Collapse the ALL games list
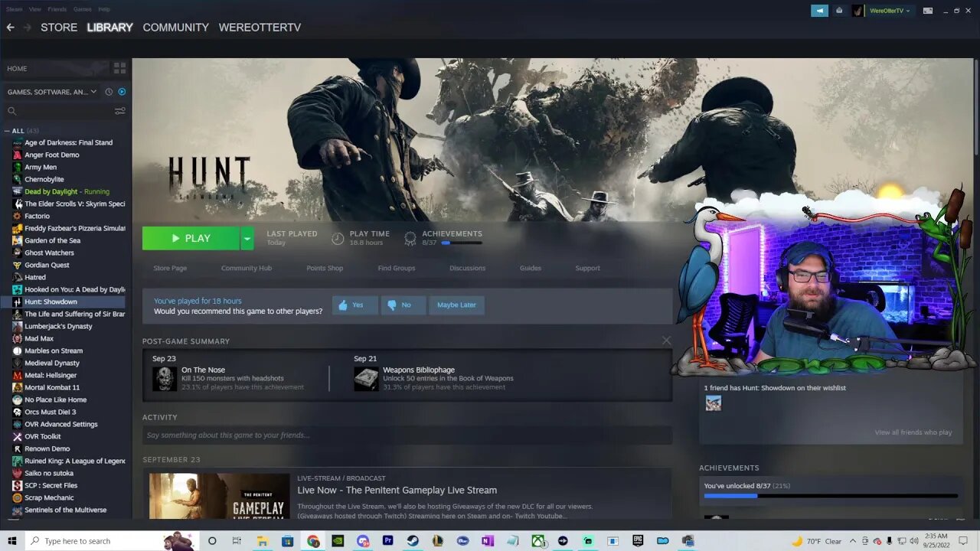Screen dimensions: 980x551 pos(8,131)
